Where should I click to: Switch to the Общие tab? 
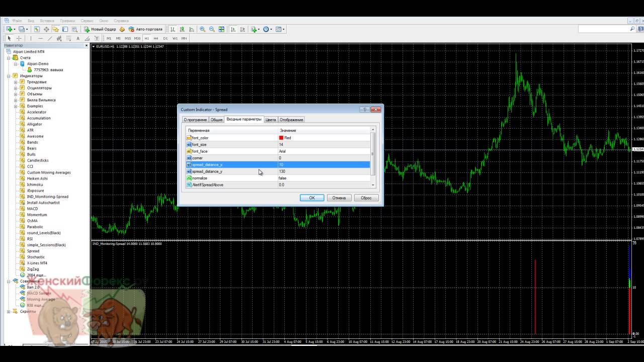pyautogui.click(x=216, y=120)
